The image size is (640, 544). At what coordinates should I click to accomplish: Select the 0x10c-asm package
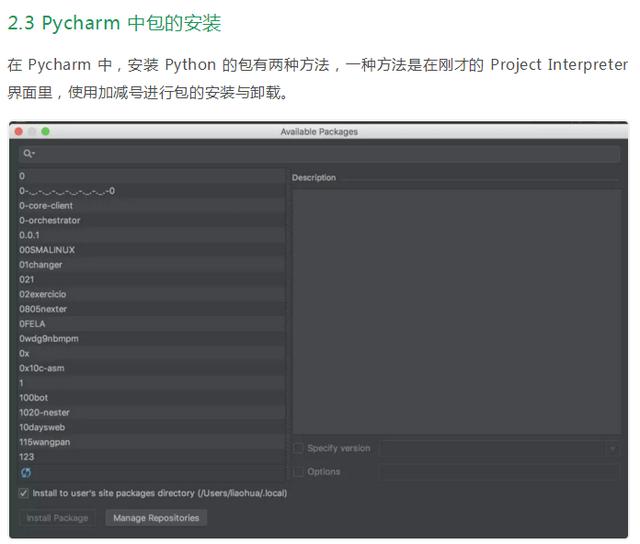click(152, 368)
